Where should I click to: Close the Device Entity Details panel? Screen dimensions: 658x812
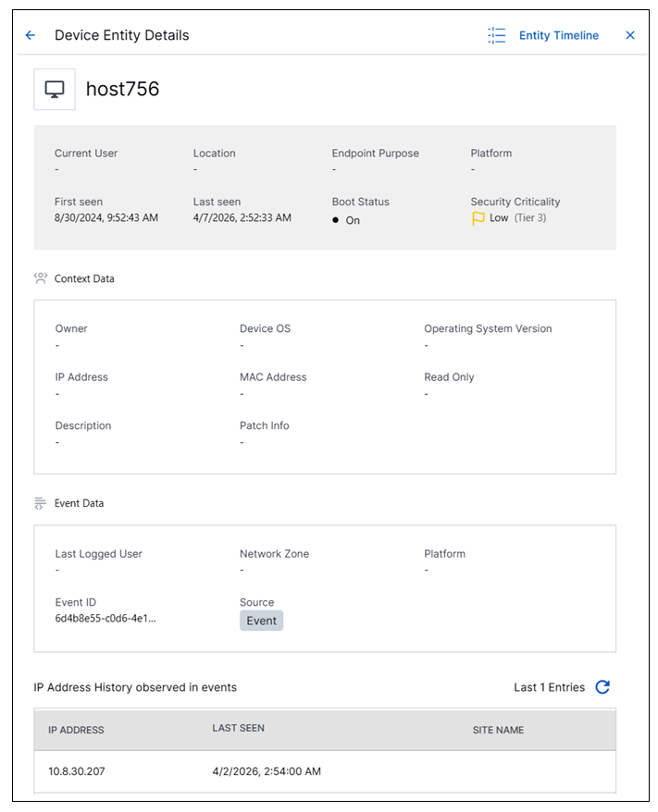pyautogui.click(x=630, y=35)
